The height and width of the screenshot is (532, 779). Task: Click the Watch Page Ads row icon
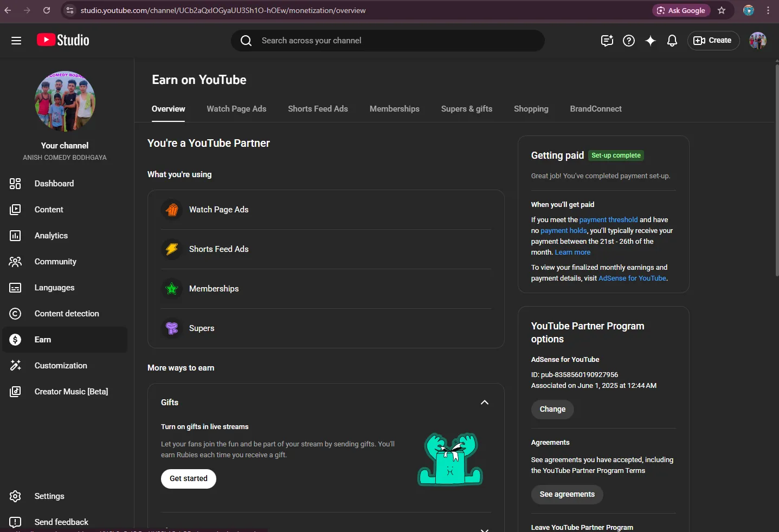[x=172, y=210]
